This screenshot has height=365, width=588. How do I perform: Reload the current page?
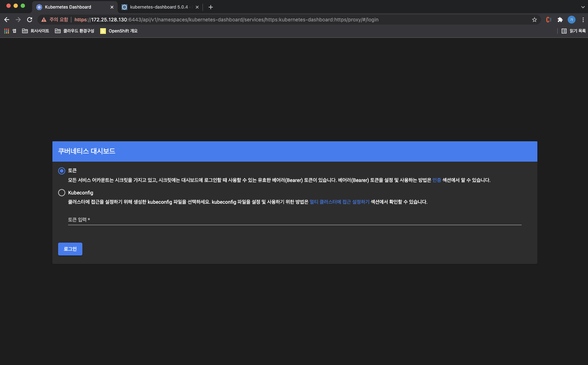tap(30, 20)
